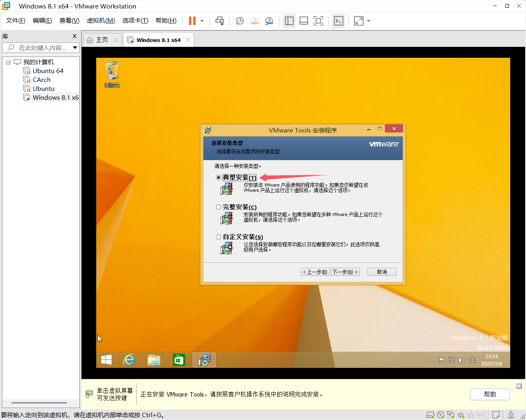526x420 pixels.
Task: Toggle the library sidebar view icon
Action: (x=289, y=21)
